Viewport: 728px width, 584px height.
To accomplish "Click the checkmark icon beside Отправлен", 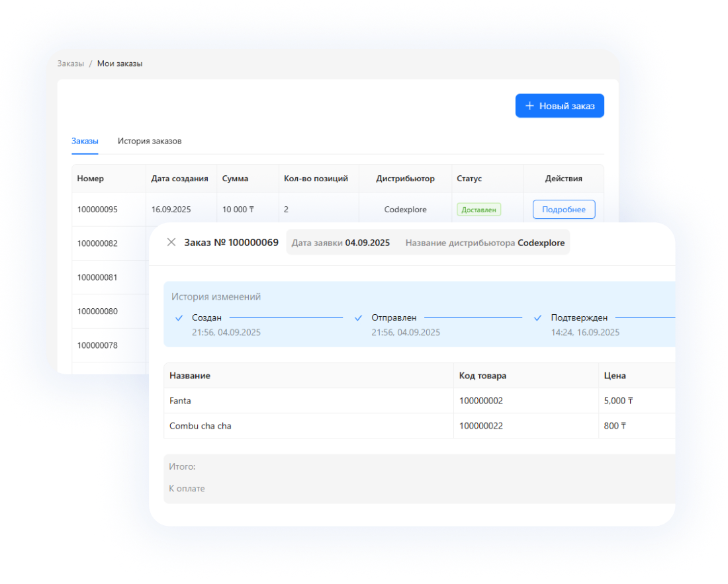I will pyautogui.click(x=358, y=318).
